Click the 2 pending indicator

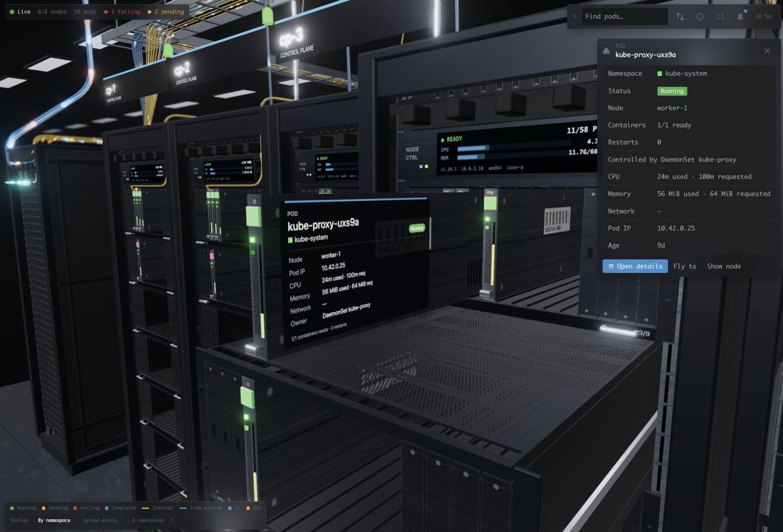coord(166,12)
